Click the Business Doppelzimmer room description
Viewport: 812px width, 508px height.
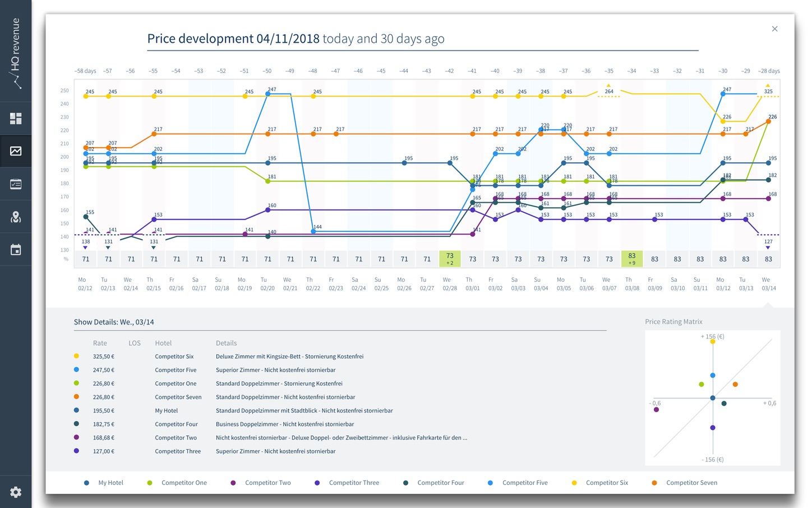[285, 424]
